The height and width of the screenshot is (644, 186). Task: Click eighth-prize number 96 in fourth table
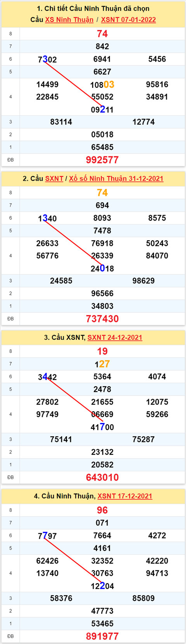102,510
